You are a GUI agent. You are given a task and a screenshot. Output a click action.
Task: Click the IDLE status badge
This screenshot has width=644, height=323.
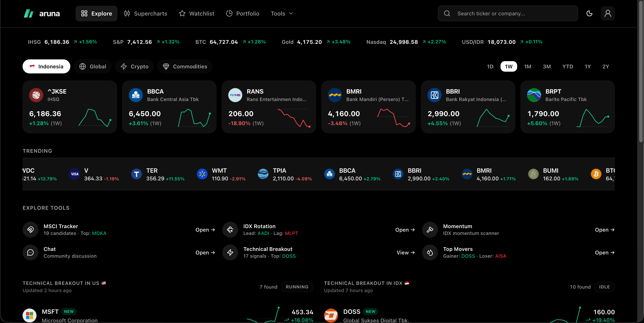click(x=604, y=287)
